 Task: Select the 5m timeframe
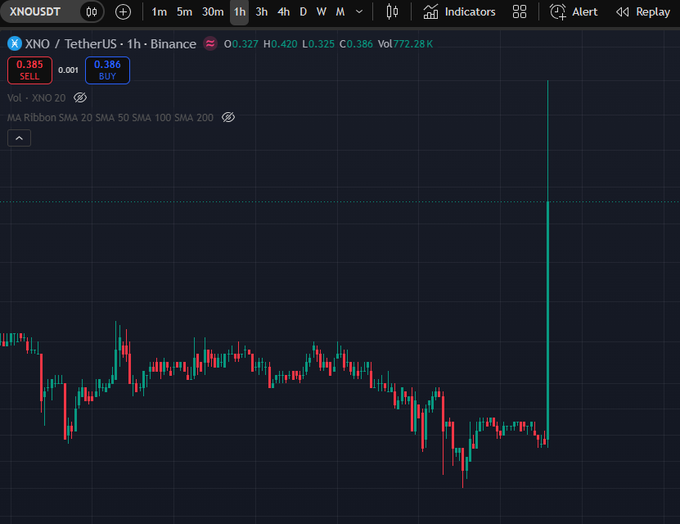click(184, 12)
